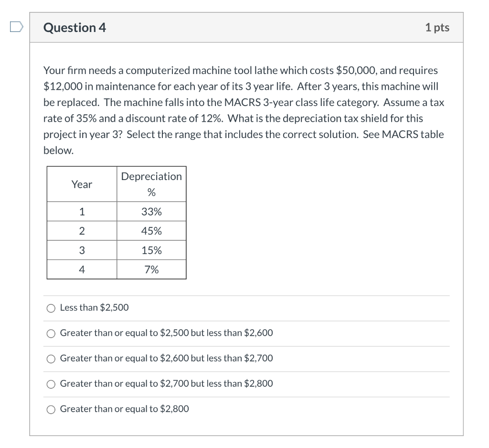Choose 'Greater than or equal to $2,500 but less than $2,600'
Screen dimensions: 489x448
point(51,333)
